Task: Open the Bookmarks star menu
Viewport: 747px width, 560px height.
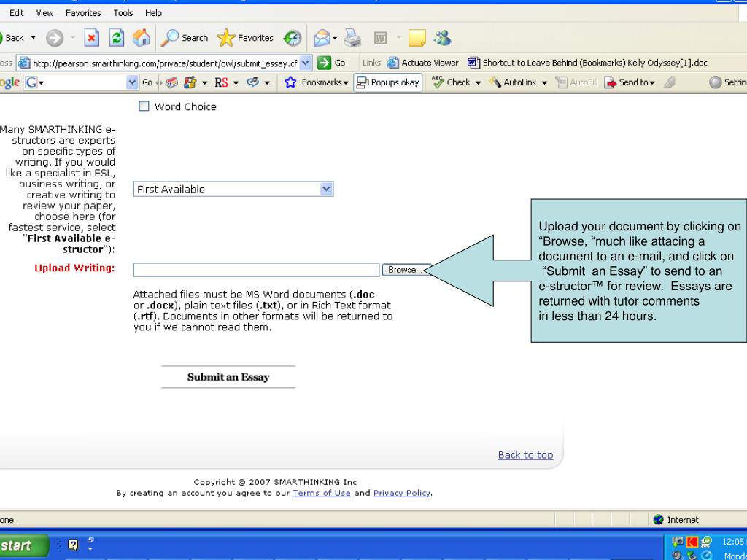Action: pyautogui.click(x=317, y=82)
